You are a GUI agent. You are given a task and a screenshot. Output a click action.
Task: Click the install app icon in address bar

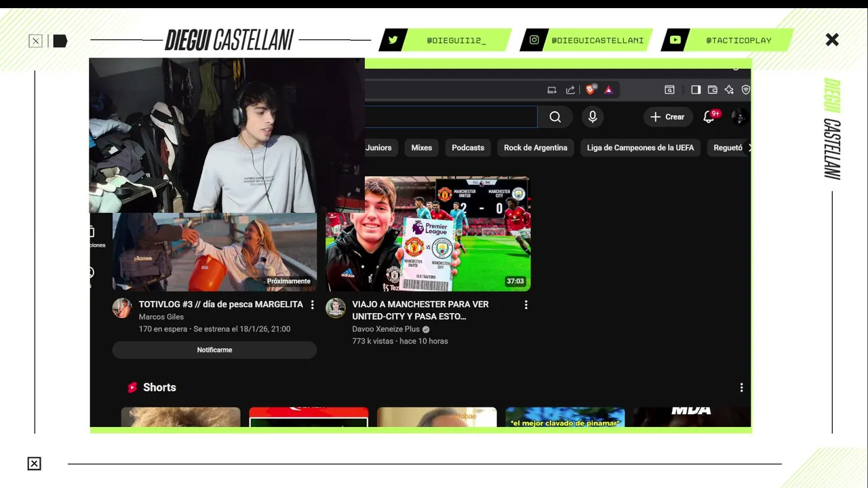tap(552, 89)
